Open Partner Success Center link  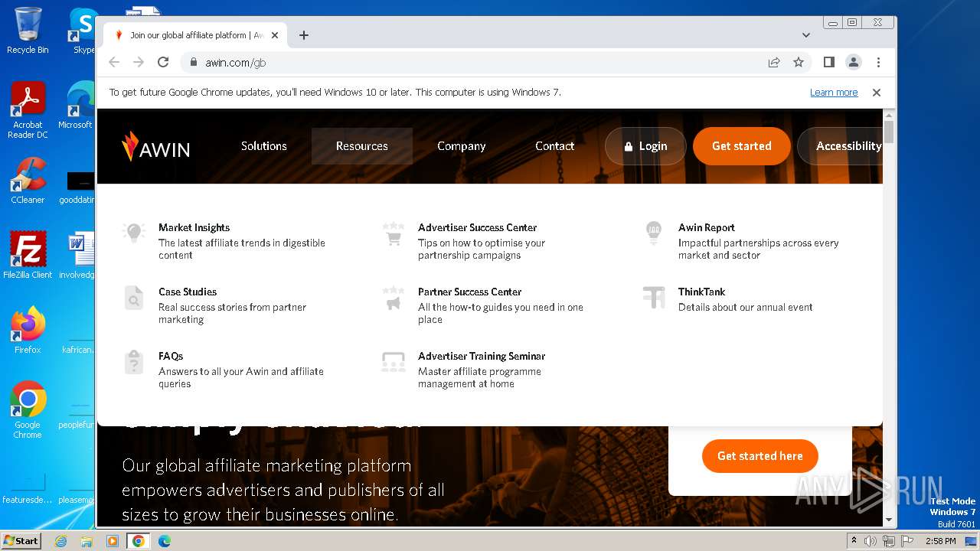(x=470, y=292)
